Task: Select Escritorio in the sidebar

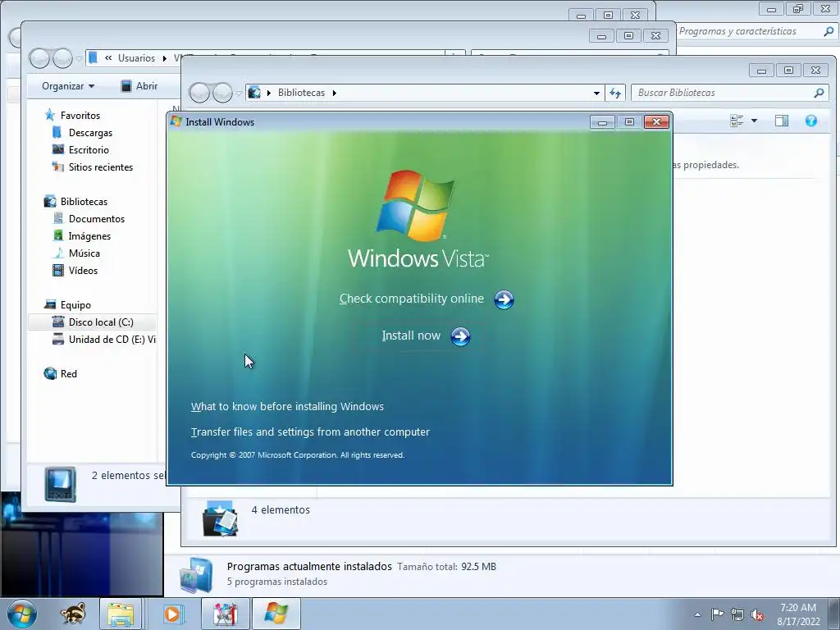Action: pyautogui.click(x=89, y=150)
